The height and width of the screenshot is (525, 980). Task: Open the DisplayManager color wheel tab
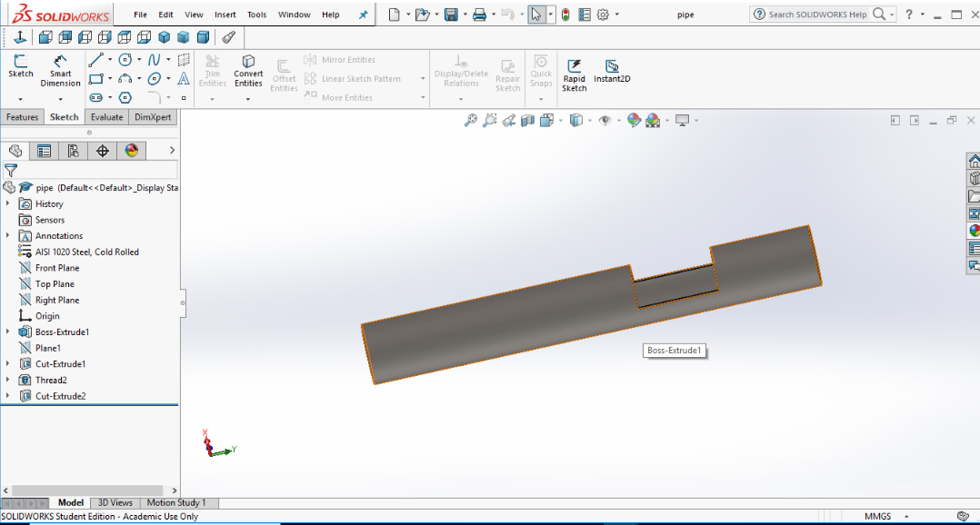click(131, 151)
